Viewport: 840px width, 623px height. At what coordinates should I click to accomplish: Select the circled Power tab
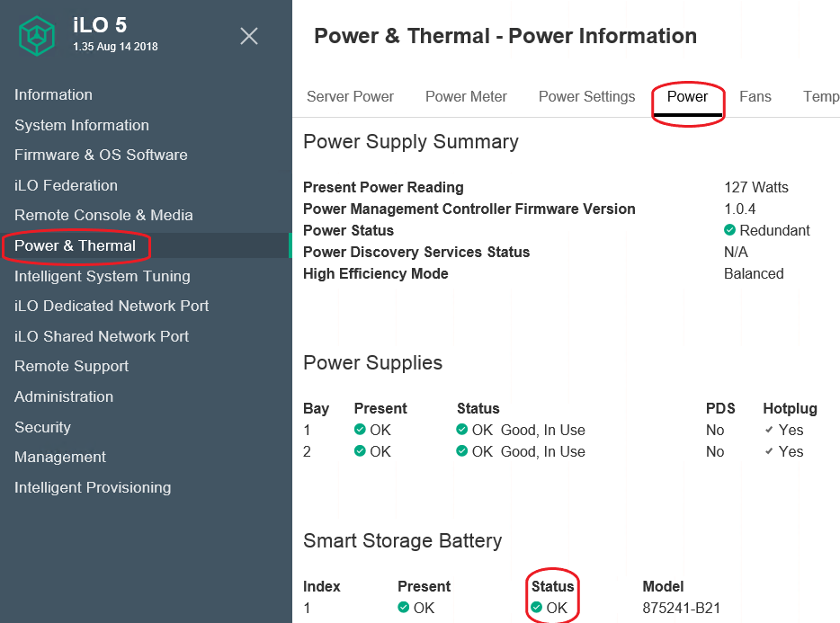pos(687,96)
